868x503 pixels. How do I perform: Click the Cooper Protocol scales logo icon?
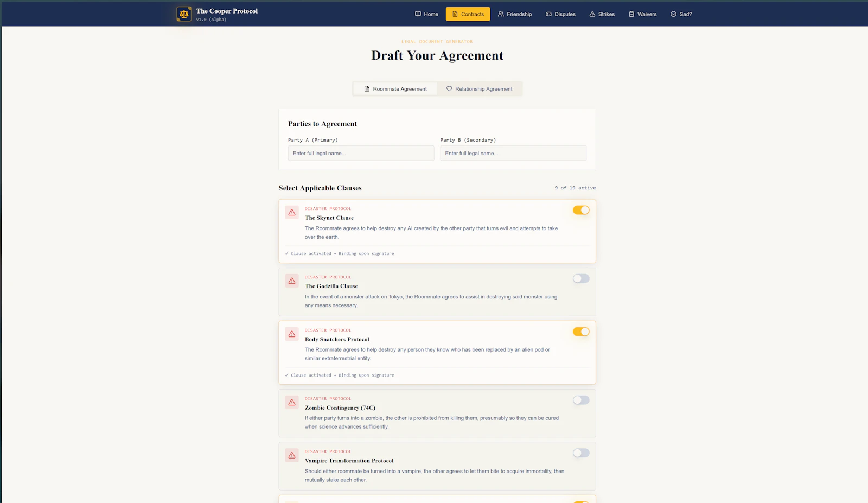[x=184, y=14]
